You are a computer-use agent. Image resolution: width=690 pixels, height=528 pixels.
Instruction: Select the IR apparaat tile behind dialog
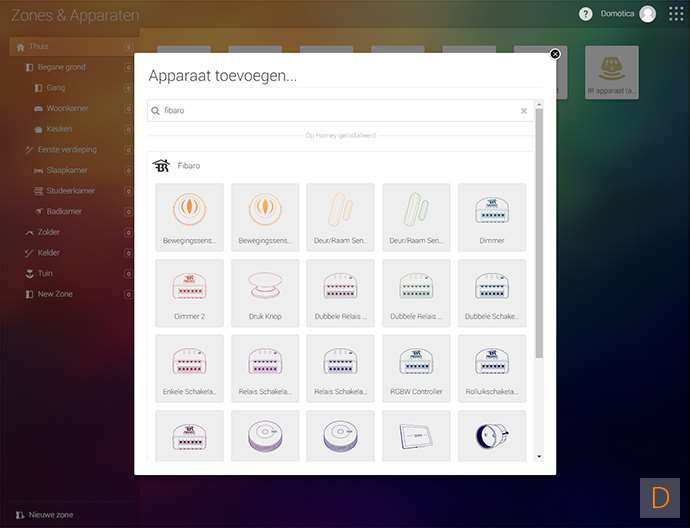pos(612,73)
